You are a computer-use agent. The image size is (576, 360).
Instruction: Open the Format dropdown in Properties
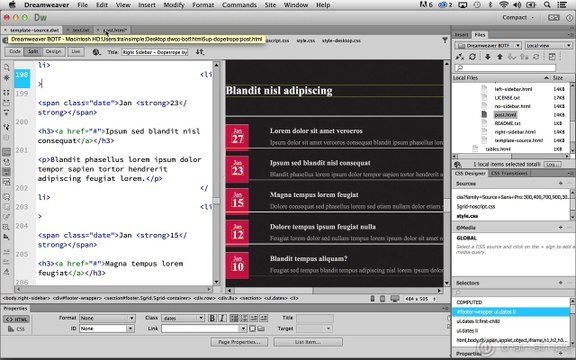tap(107, 318)
